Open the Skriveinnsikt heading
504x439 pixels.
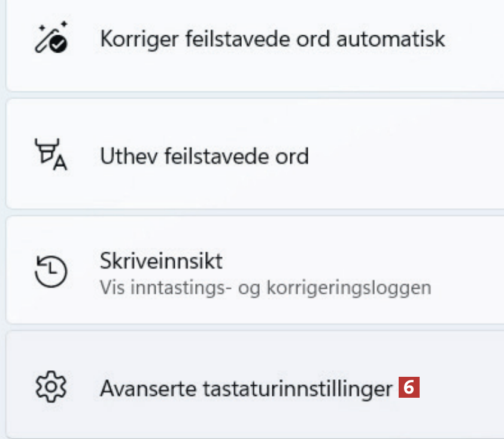pos(161,261)
